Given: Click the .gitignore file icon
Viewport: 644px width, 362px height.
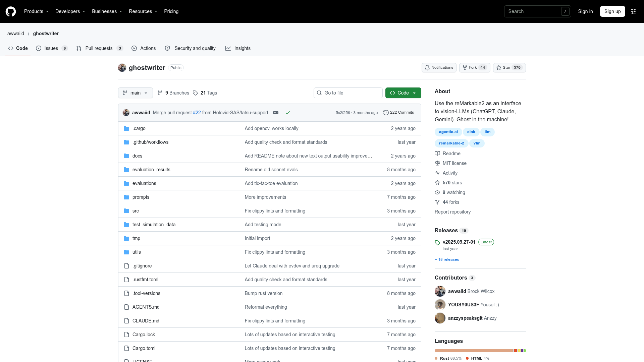Looking at the screenshot, I should click(x=126, y=266).
